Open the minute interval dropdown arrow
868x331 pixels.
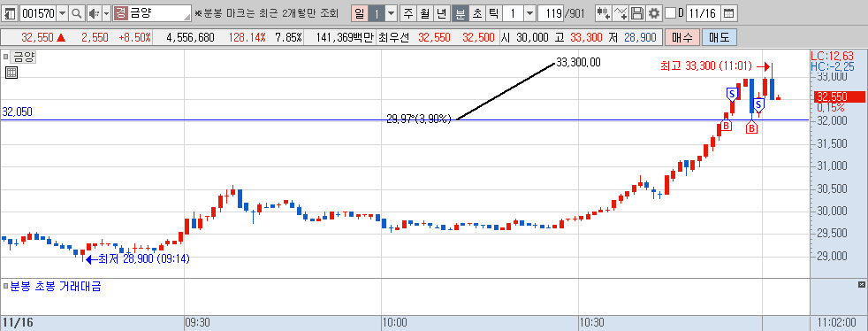tap(529, 13)
